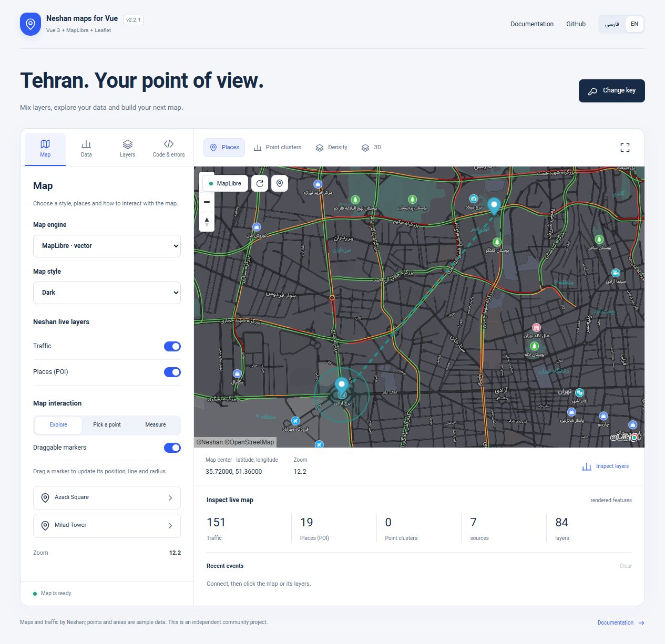
Task: Click the Azadi Square pin icon
Action: point(45,497)
